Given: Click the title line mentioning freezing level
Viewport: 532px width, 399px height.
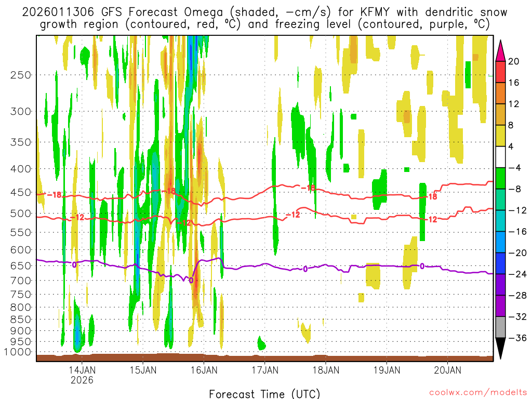Looking at the screenshot, I should (264, 24).
